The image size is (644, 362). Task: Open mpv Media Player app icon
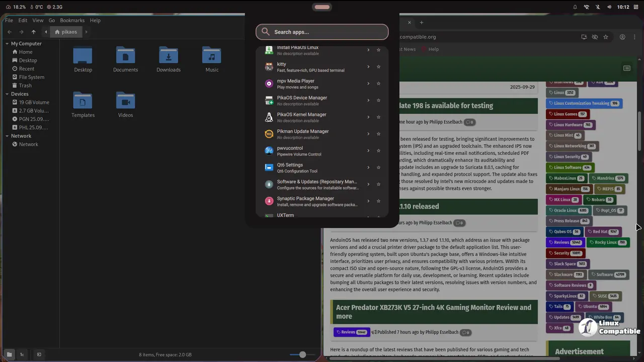click(269, 83)
